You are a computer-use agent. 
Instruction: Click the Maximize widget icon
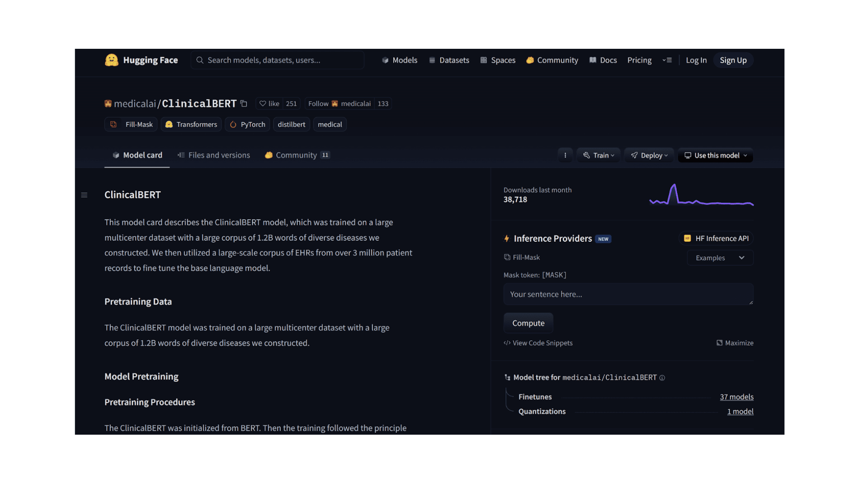(719, 343)
